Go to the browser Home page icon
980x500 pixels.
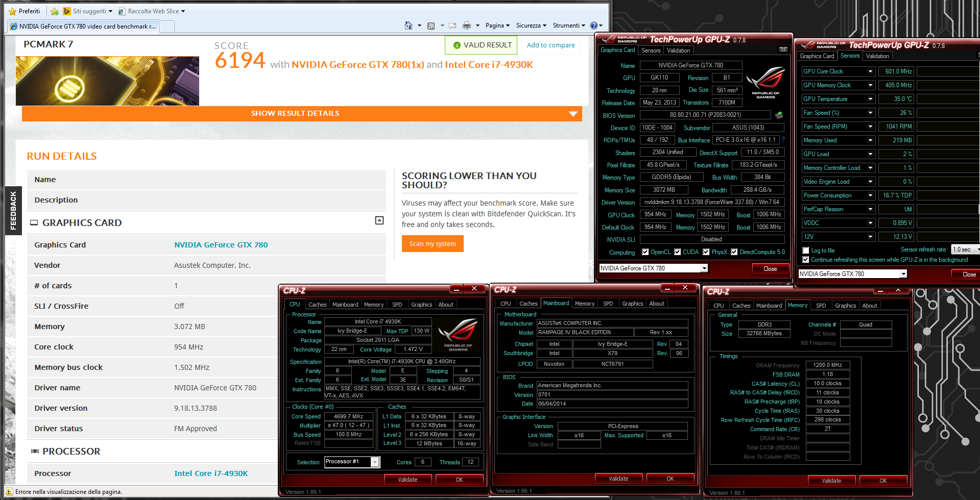tap(409, 25)
